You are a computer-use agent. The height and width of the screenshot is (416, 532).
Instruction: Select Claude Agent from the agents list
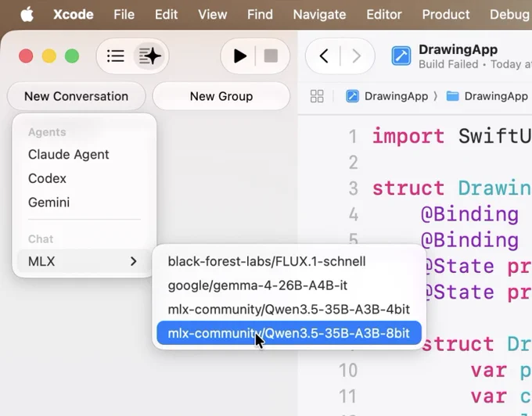[69, 155]
